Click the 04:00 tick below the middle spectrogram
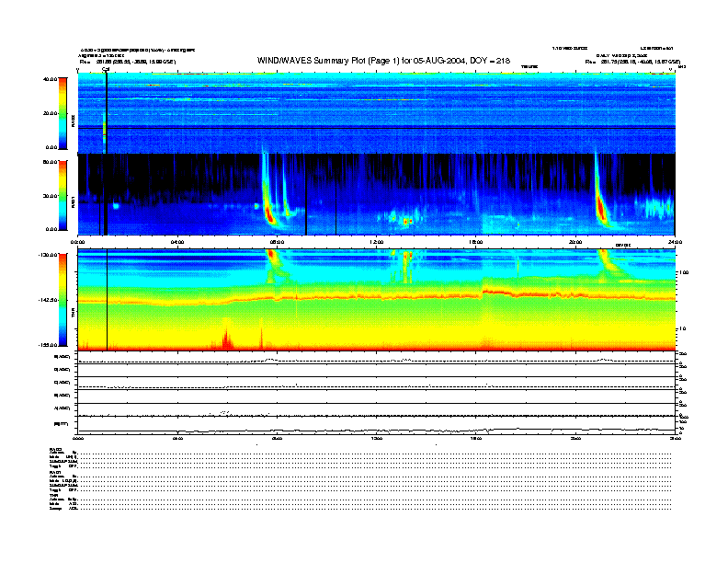Image resolution: width=728 pixels, height=563 pixels. [x=177, y=242]
